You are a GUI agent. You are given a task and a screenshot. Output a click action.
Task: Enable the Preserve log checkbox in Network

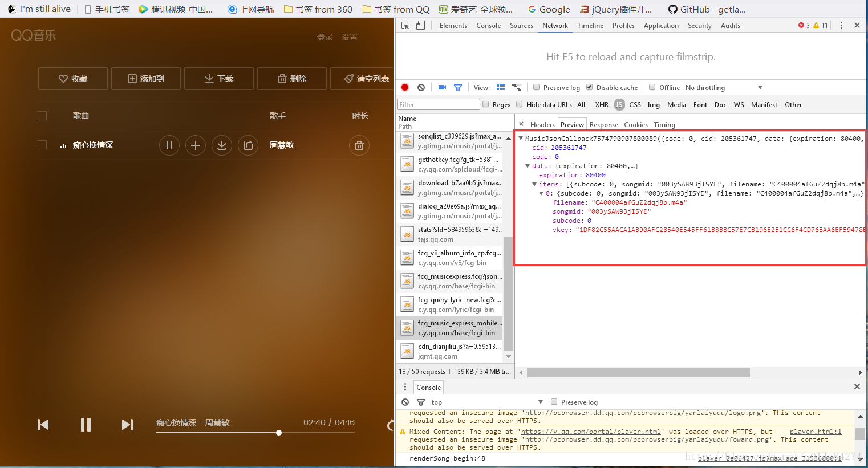click(x=536, y=87)
